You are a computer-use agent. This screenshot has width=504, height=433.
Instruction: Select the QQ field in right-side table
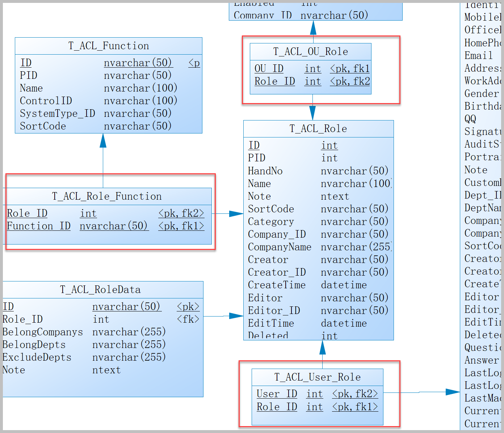point(470,119)
